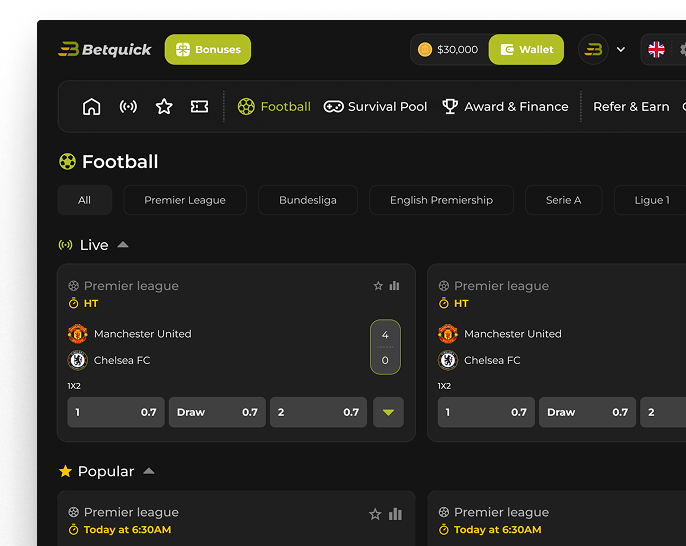Open the favorites star in navigation
Viewport: 686px width, 546px height.
pyautogui.click(x=164, y=107)
